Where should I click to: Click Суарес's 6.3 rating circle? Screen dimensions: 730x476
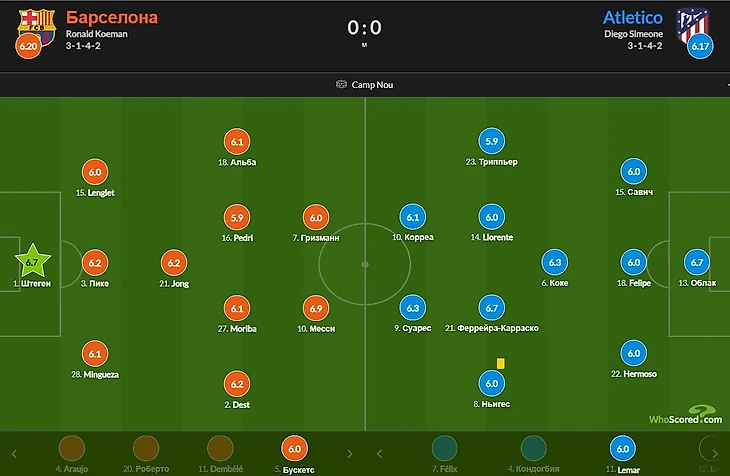pos(412,308)
